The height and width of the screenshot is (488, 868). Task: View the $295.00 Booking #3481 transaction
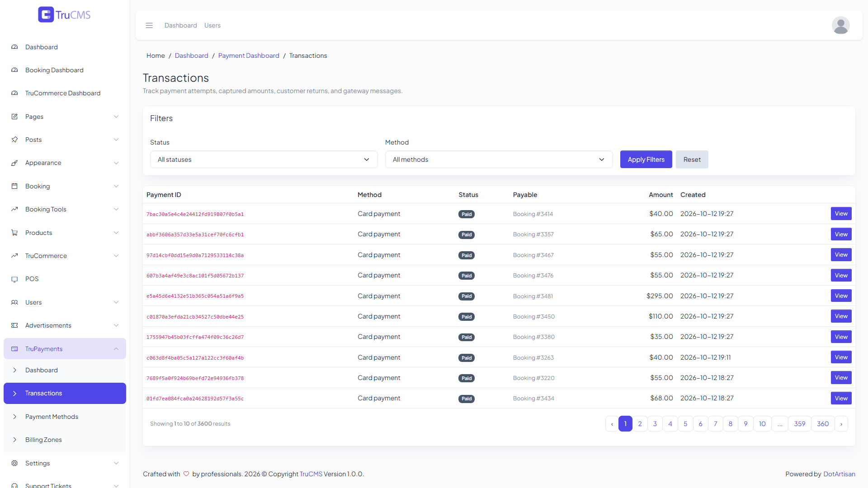point(841,296)
